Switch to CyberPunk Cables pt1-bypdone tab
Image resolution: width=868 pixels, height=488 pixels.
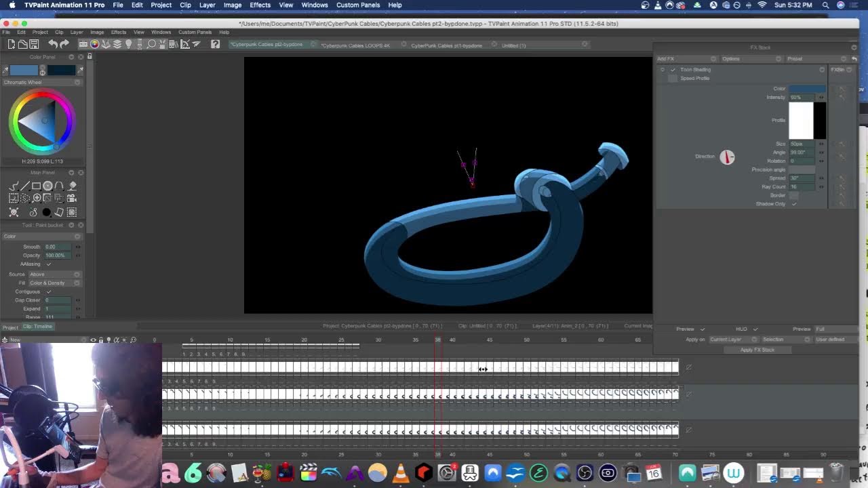coord(446,45)
